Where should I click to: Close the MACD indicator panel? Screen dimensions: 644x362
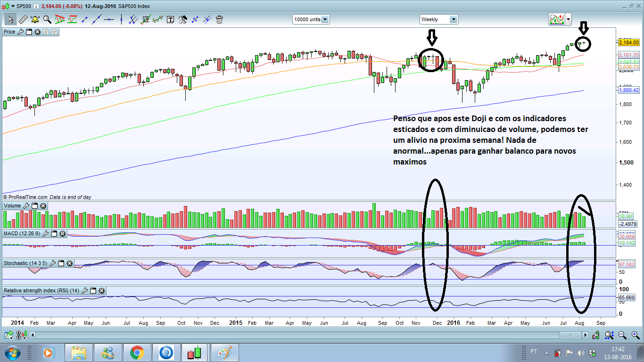[x=63, y=234]
